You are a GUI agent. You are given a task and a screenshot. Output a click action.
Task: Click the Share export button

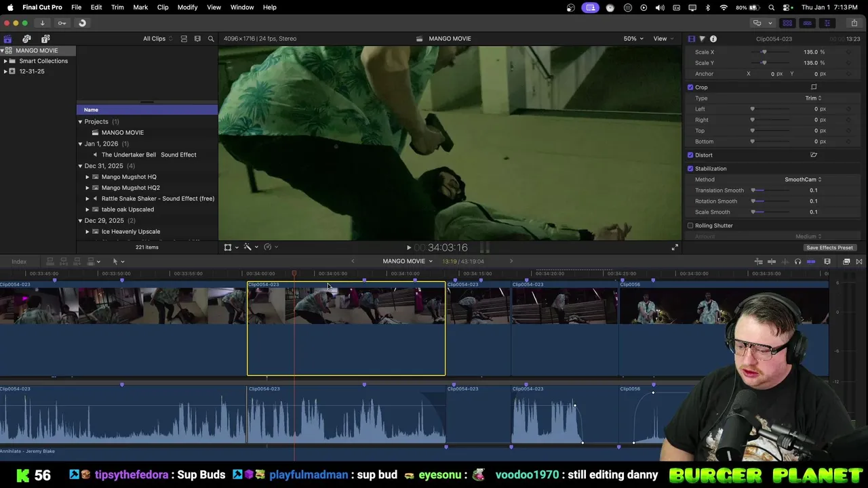(854, 23)
